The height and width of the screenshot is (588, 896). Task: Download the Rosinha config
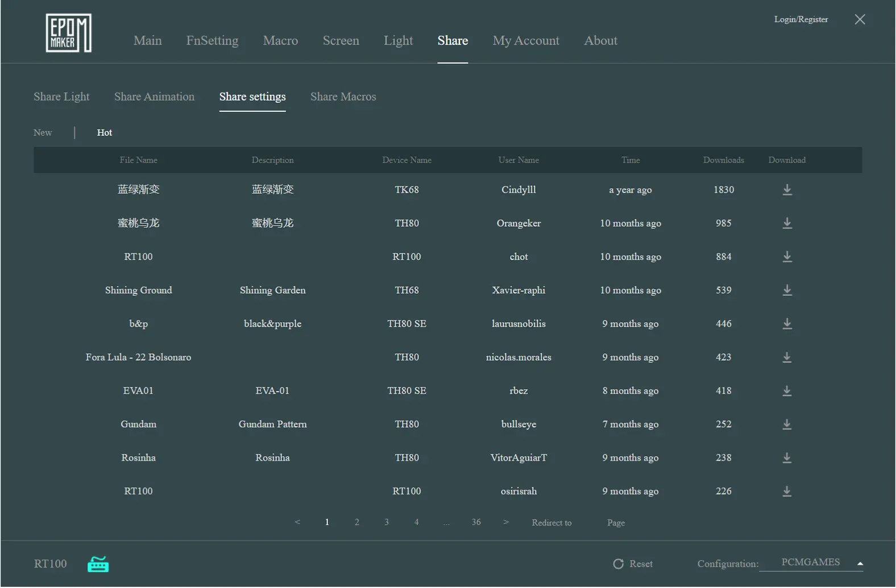(787, 458)
